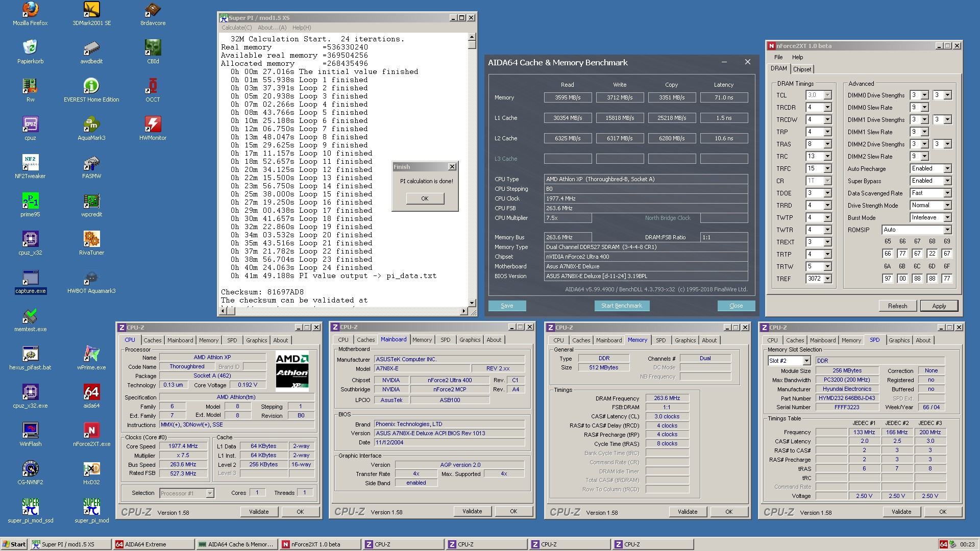Image resolution: width=980 pixels, height=551 pixels.
Task: Open 3DMark2001 SE desktop shortcut
Action: [91, 14]
